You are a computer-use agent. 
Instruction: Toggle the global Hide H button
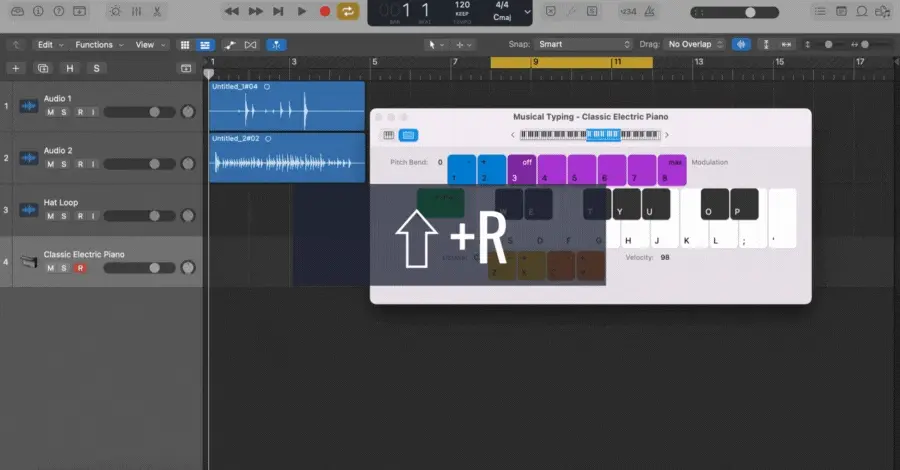[x=69, y=68]
